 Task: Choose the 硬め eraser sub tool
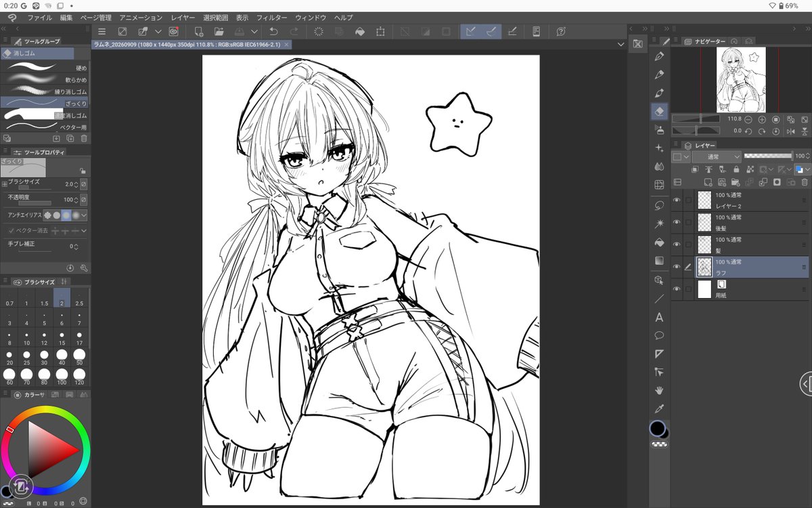point(44,68)
